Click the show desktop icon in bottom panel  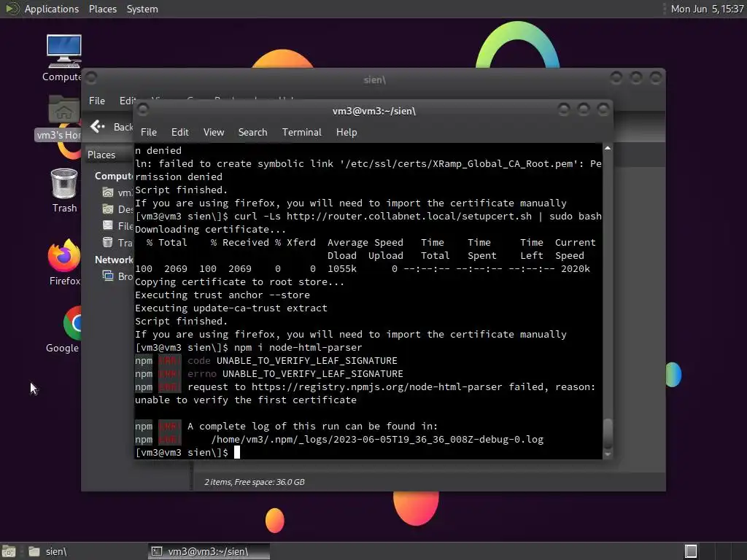[x=9, y=551]
